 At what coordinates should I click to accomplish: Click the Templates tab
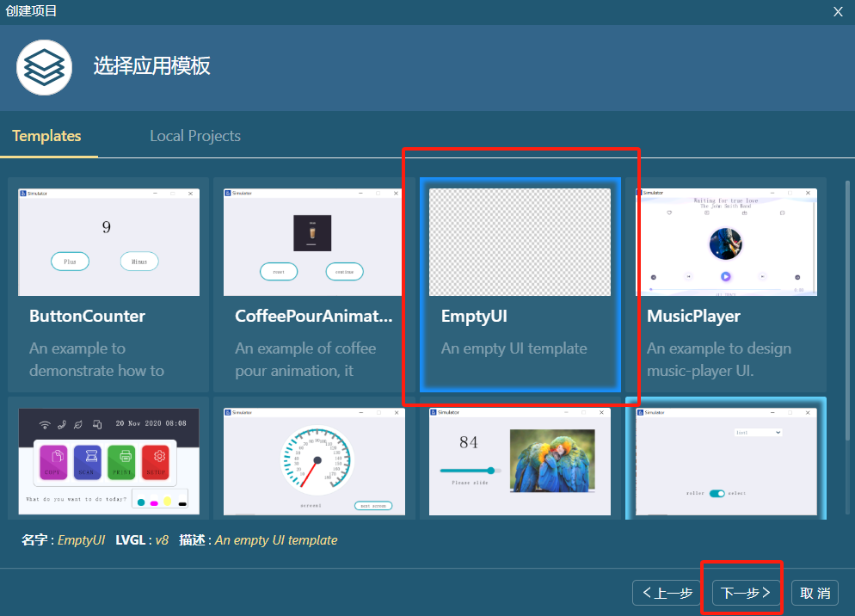[x=47, y=135]
